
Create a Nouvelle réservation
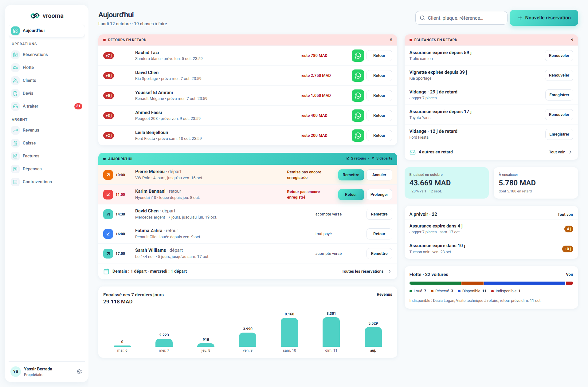pos(544,18)
